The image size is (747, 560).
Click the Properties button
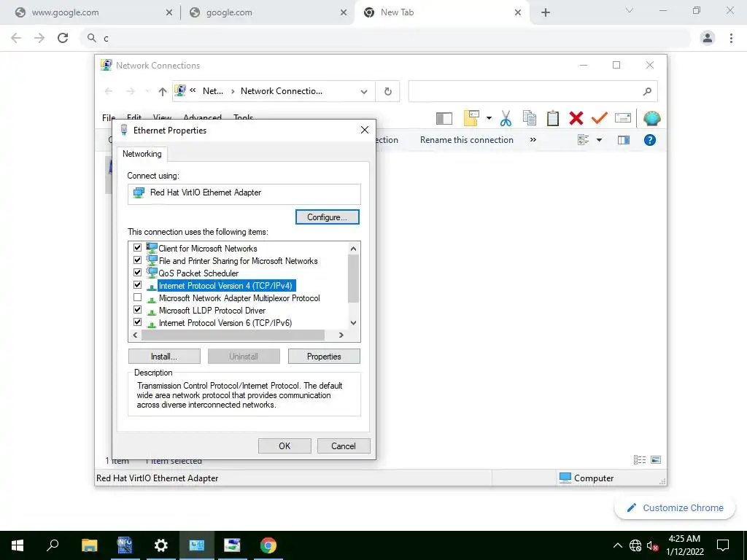pyautogui.click(x=324, y=356)
